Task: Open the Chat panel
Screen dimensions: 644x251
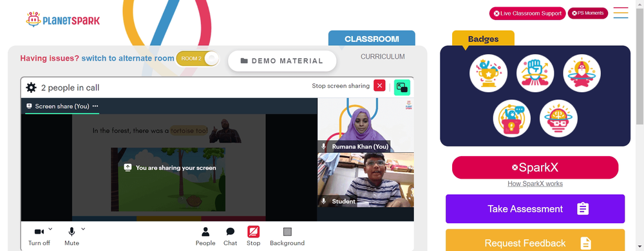Action: pyautogui.click(x=231, y=237)
